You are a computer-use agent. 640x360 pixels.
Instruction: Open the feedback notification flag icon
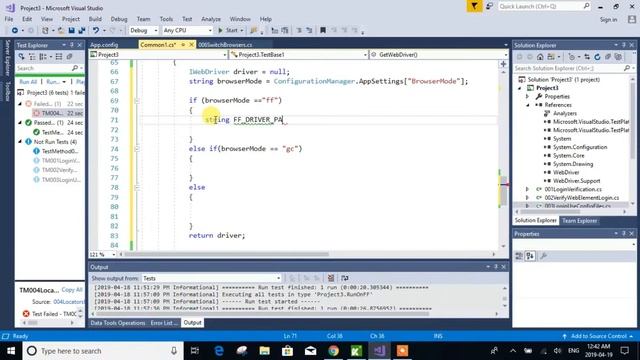[474, 6]
